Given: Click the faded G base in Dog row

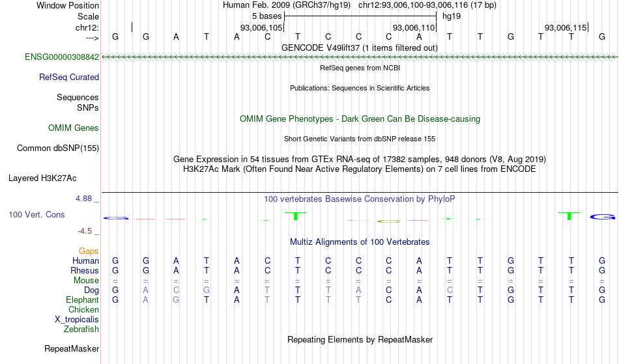Looking at the screenshot, I should point(207,290).
